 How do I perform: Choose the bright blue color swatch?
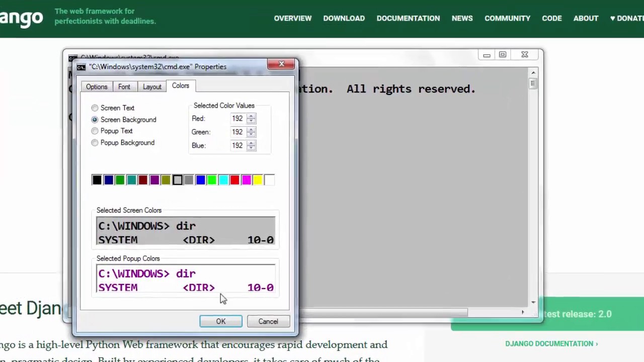pos(201,180)
